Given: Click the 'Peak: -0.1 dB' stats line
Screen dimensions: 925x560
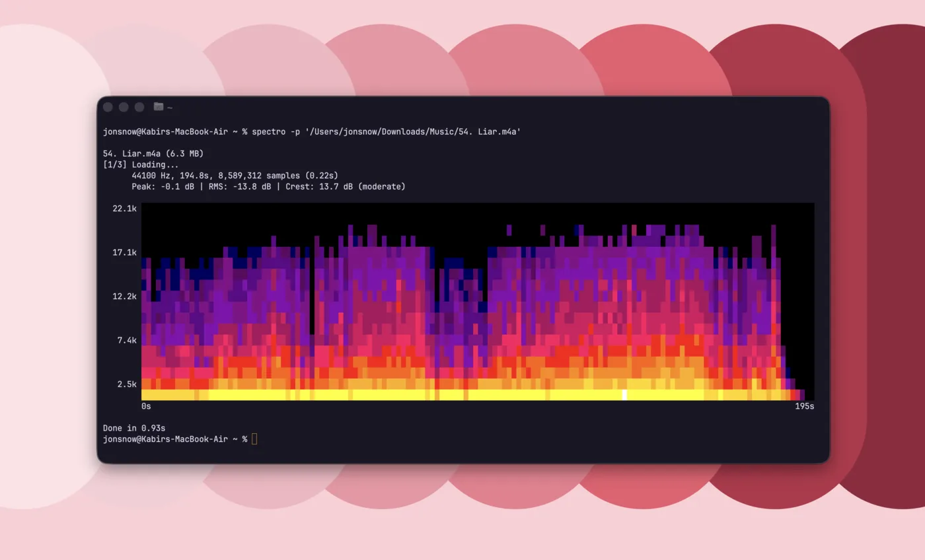Looking at the screenshot, I should [268, 187].
